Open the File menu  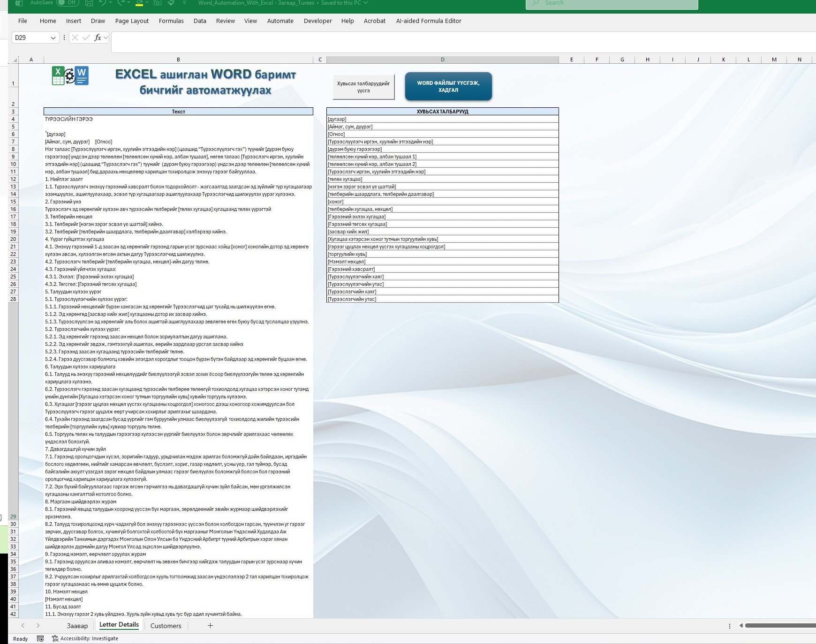point(23,21)
